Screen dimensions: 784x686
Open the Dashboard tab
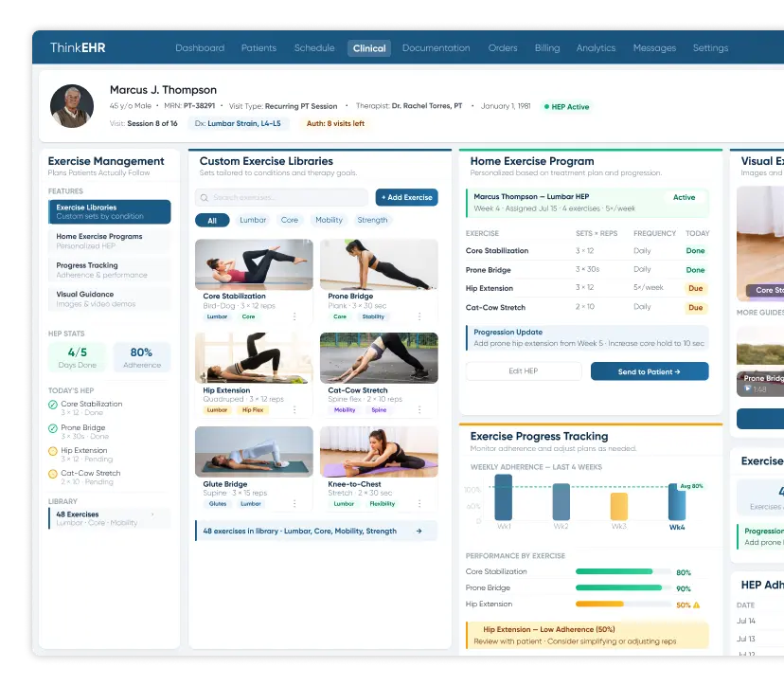pos(200,48)
